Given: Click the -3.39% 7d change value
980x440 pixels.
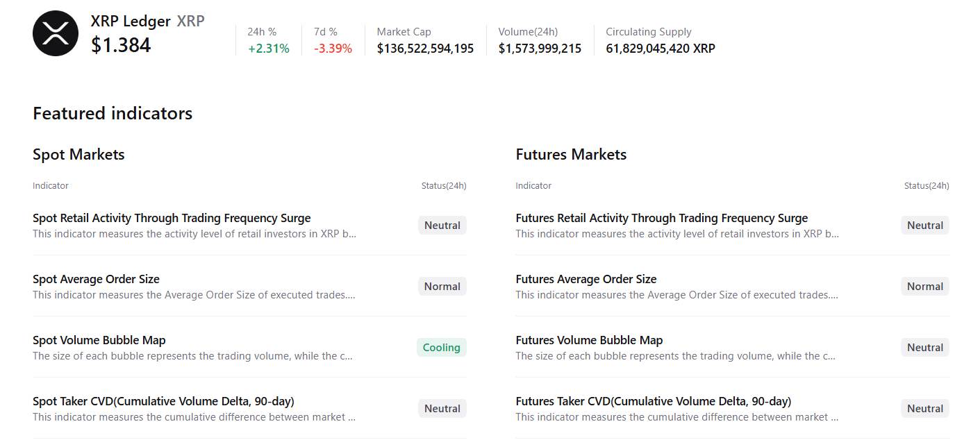Looking at the screenshot, I should coord(333,49).
